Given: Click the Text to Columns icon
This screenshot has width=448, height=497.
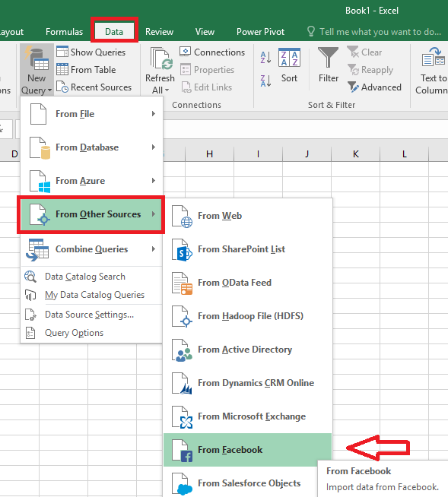Looking at the screenshot, I should pyautogui.click(x=434, y=57).
